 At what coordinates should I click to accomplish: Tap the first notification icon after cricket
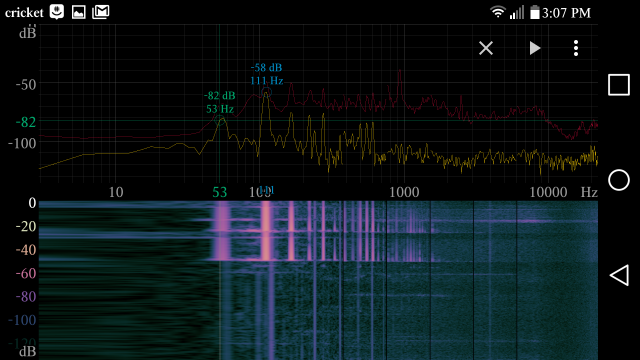pyautogui.click(x=57, y=12)
